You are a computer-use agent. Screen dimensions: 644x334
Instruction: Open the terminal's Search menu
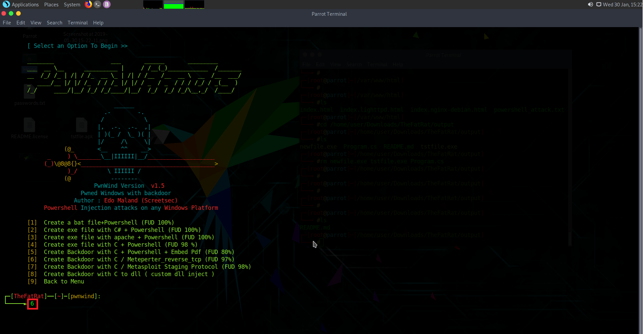tap(54, 22)
